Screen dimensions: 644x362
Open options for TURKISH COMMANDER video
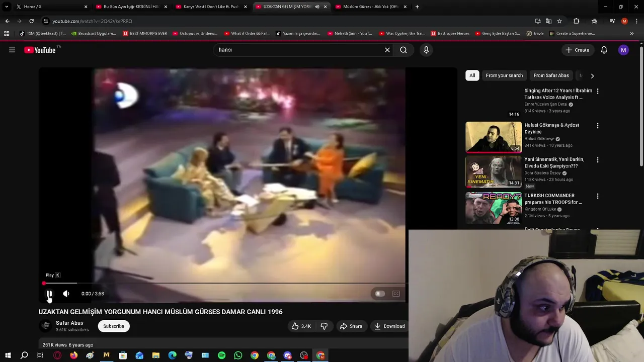pyautogui.click(x=597, y=196)
